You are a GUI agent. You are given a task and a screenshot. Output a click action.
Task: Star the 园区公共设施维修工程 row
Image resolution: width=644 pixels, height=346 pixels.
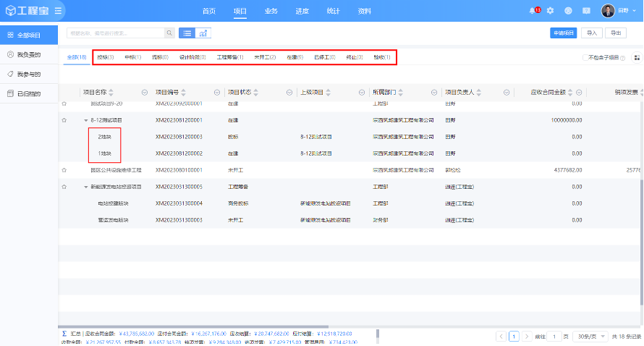click(64, 169)
